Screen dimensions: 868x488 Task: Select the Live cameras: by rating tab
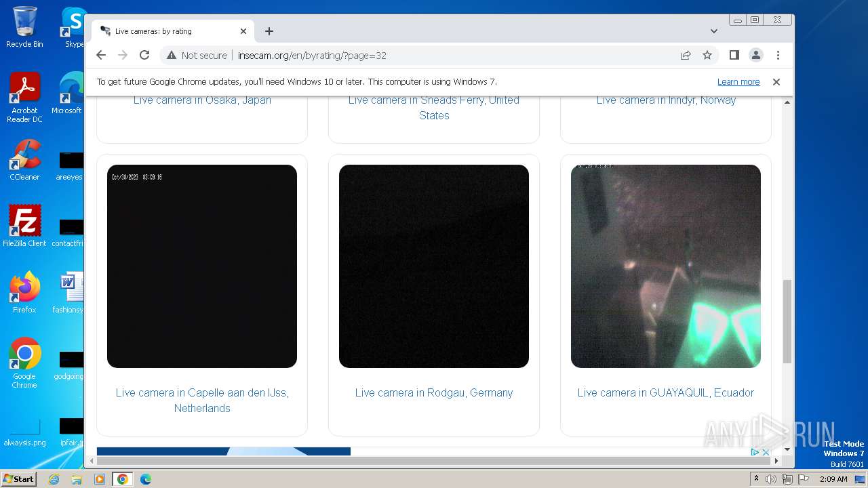tap(173, 31)
